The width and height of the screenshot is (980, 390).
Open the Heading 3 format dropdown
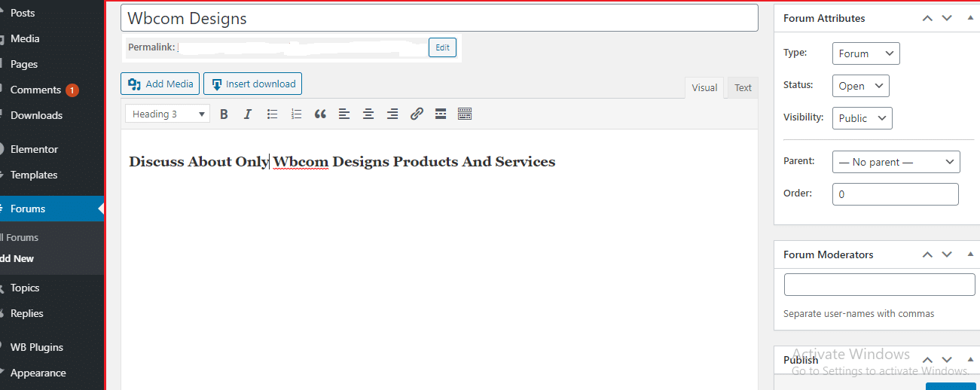(168, 114)
